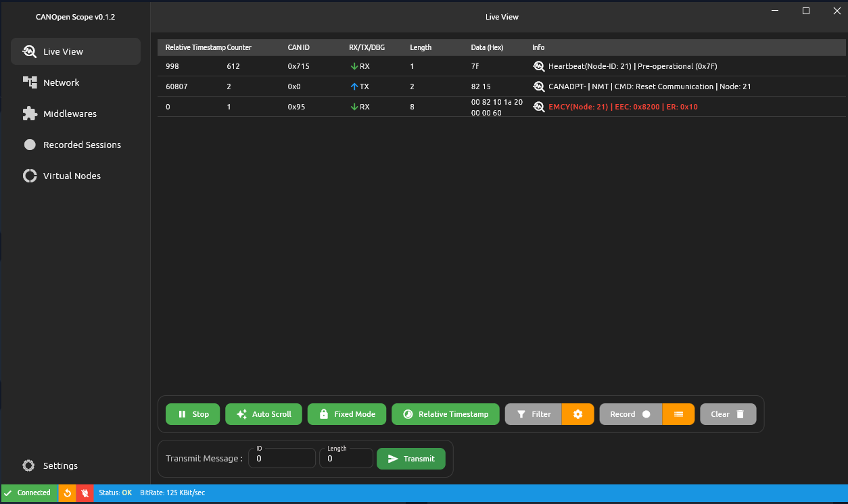Open the Settings gear at bottom of sidebar
This screenshot has width=848, height=504.
coord(28,465)
